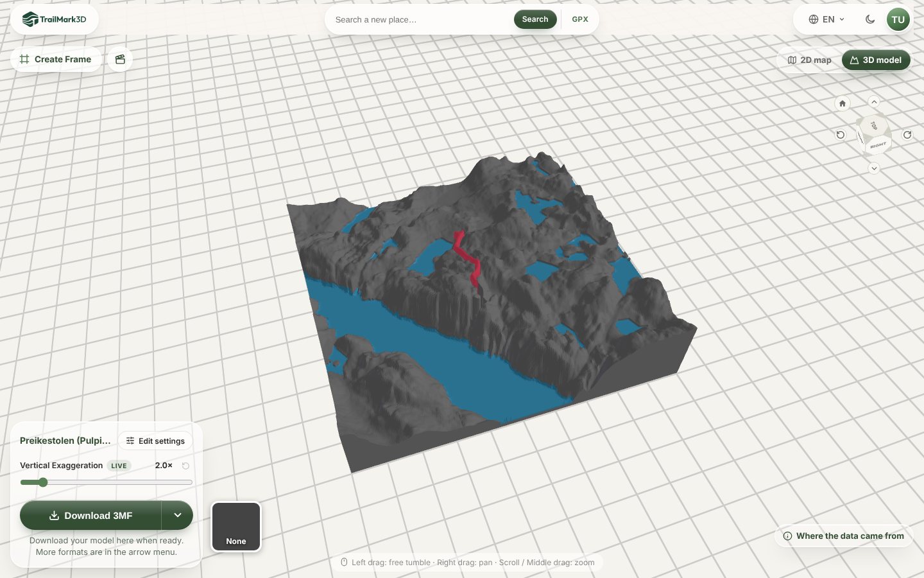Focus the Search a new place field
924x578 pixels.
421,19
